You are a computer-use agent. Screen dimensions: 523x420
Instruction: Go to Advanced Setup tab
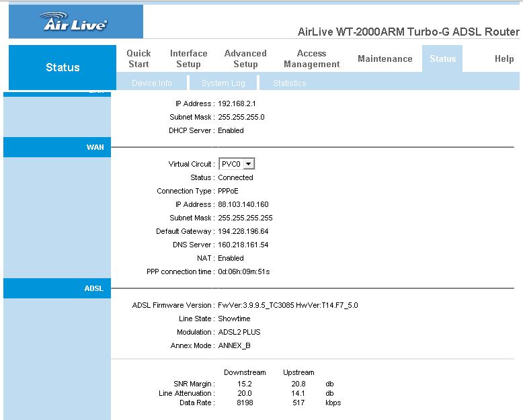(x=245, y=58)
